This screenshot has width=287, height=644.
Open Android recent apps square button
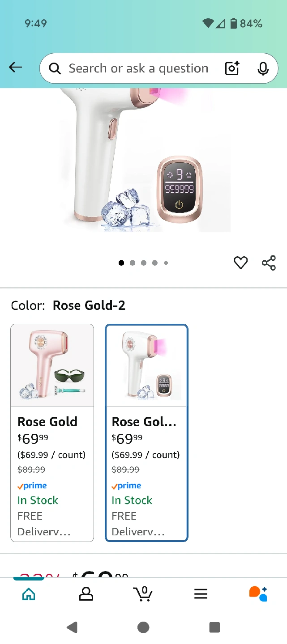[x=214, y=627]
